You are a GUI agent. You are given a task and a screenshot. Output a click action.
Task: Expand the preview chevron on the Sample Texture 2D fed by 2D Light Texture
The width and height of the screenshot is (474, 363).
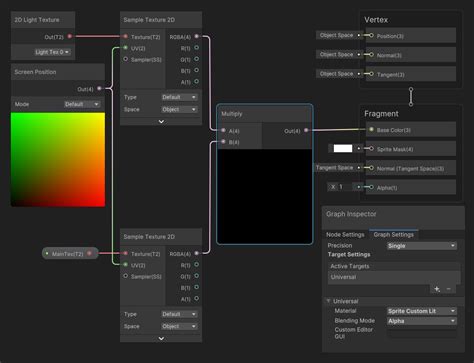(x=161, y=122)
